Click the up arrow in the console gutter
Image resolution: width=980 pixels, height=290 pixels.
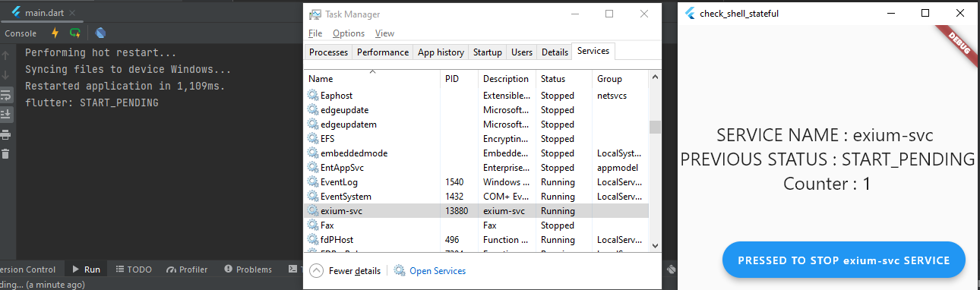[5, 55]
